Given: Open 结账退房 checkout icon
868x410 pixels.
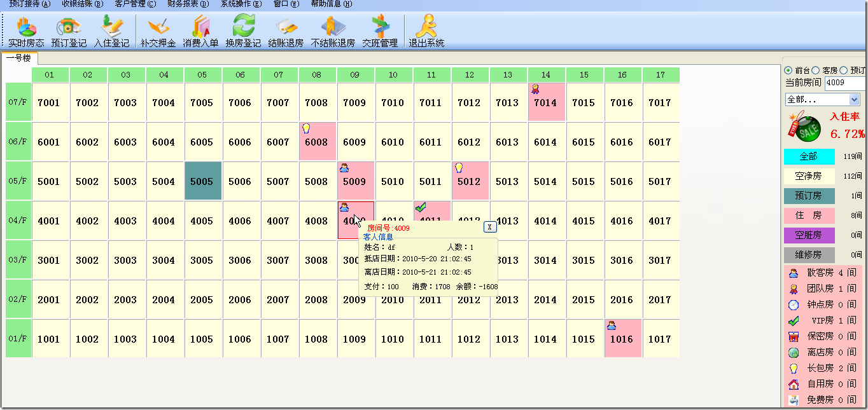Looking at the screenshot, I should [286, 32].
